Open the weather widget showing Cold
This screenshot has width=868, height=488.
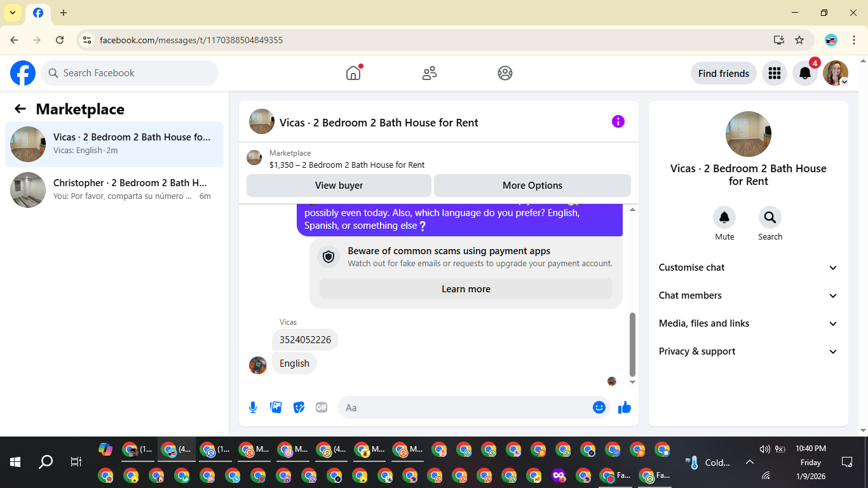pos(708,462)
